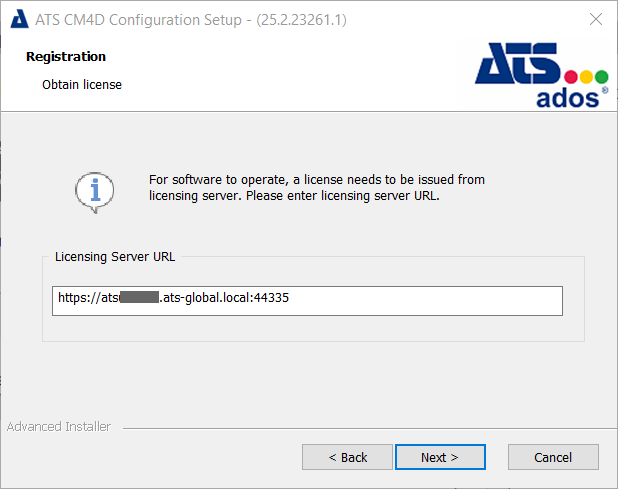The image size is (618, 489).
Task: Click the 'Licensing Server URL' group label
Action: [116, 257]
